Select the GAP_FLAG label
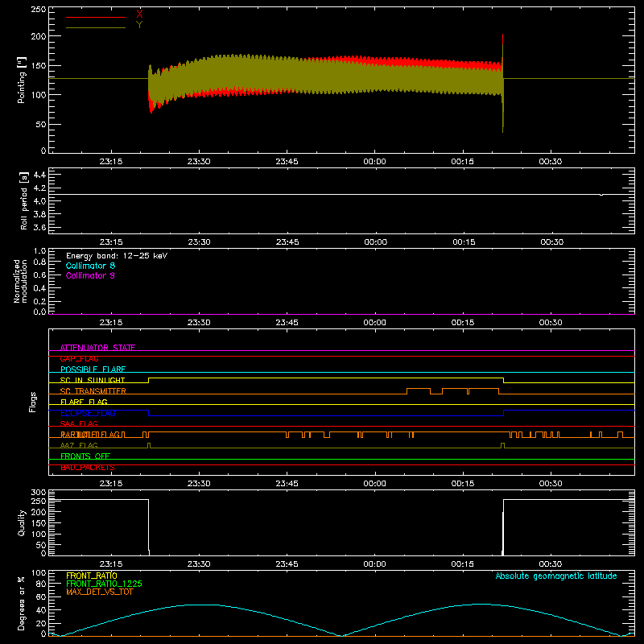The height and width of the screenshot is (644, 644). (79, 358)
